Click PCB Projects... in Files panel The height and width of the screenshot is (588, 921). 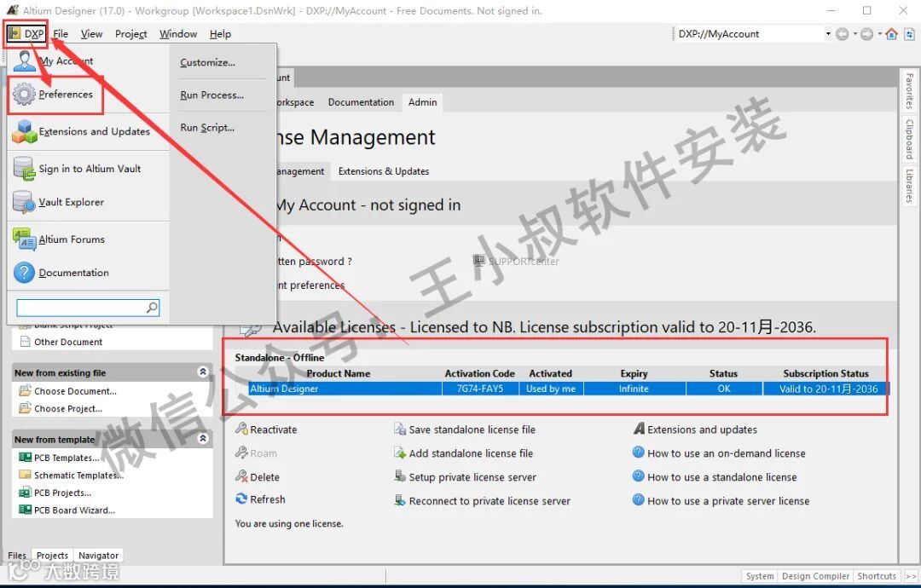tap(62, 493)
